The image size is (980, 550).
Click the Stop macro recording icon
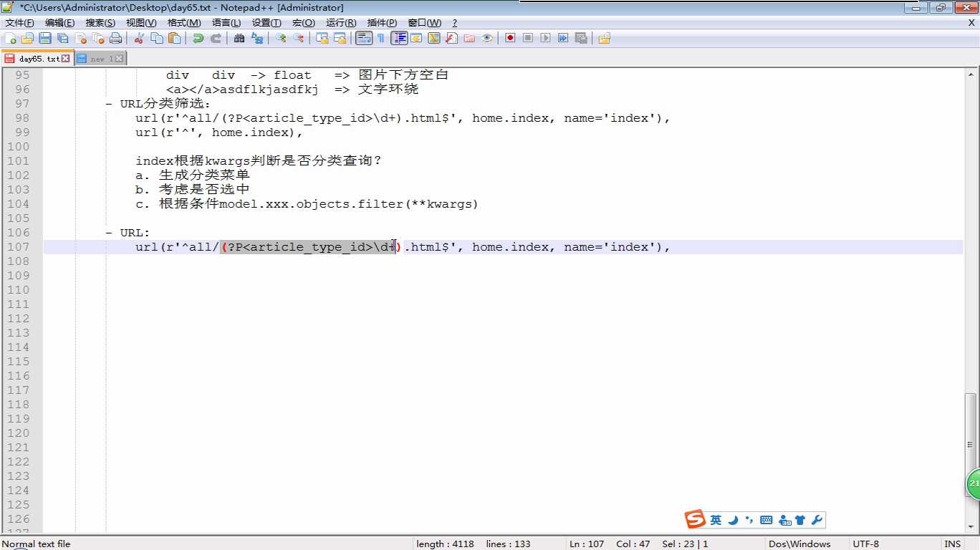tap(528, 38)
